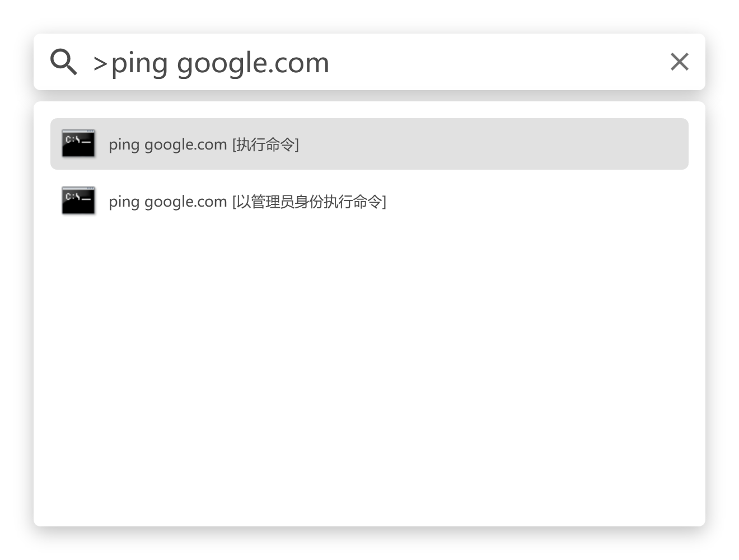This screenshot has height=560, width=739.
Task: Click the [执行命令] label text
Action: click(x=265, y=144)
